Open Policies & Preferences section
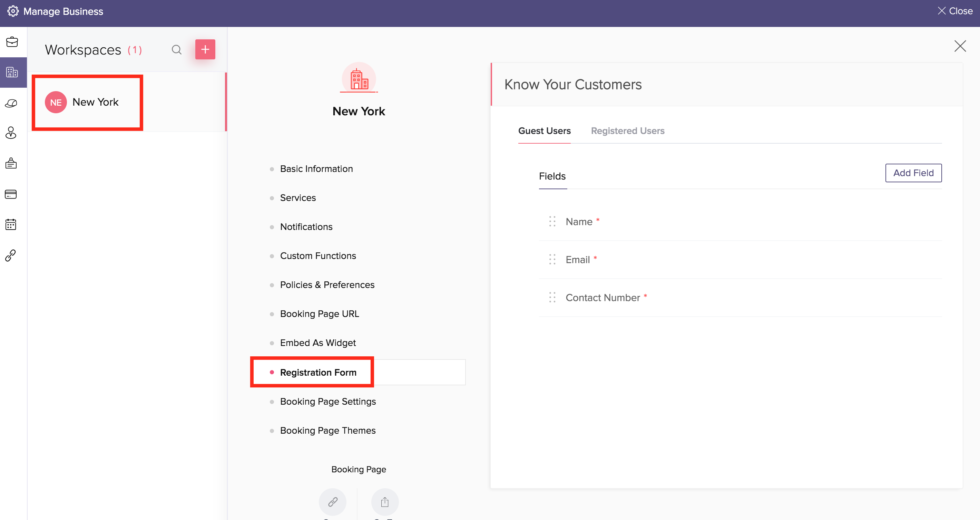Viewport: 980px width, 520px height. tap(327, 285)
